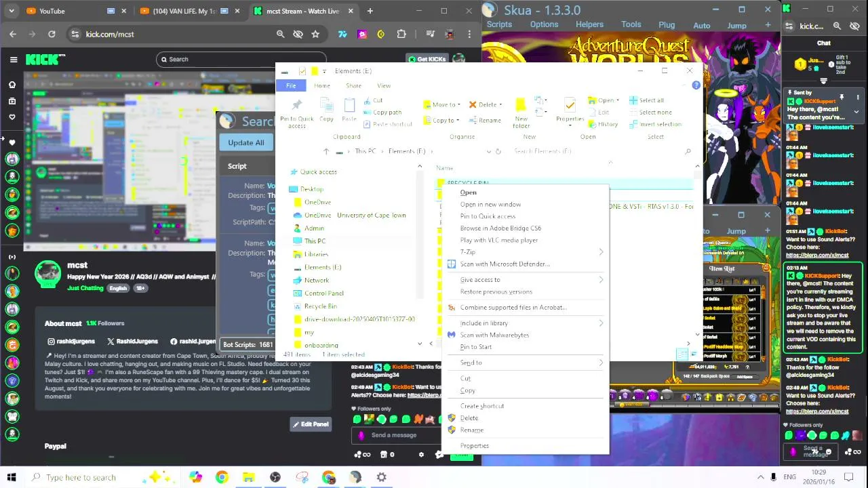Click the taskbar notification center icon
Screen dimensions: 868x488
(x=848, y=477)
